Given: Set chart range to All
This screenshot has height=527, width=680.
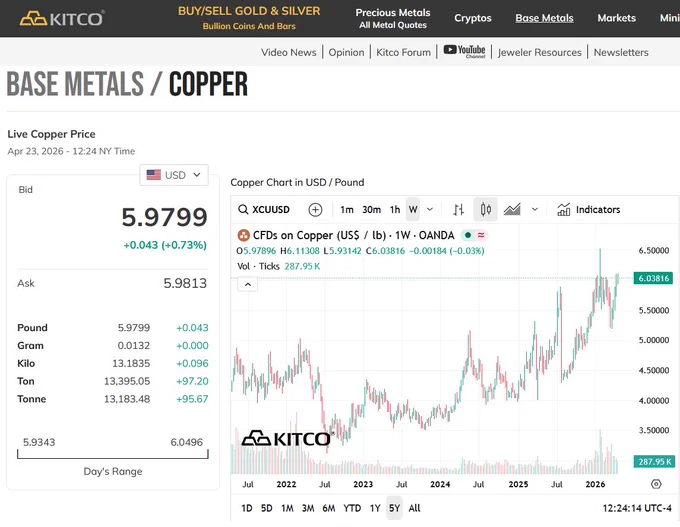Looking at the screenshot, I should point(414,508).
